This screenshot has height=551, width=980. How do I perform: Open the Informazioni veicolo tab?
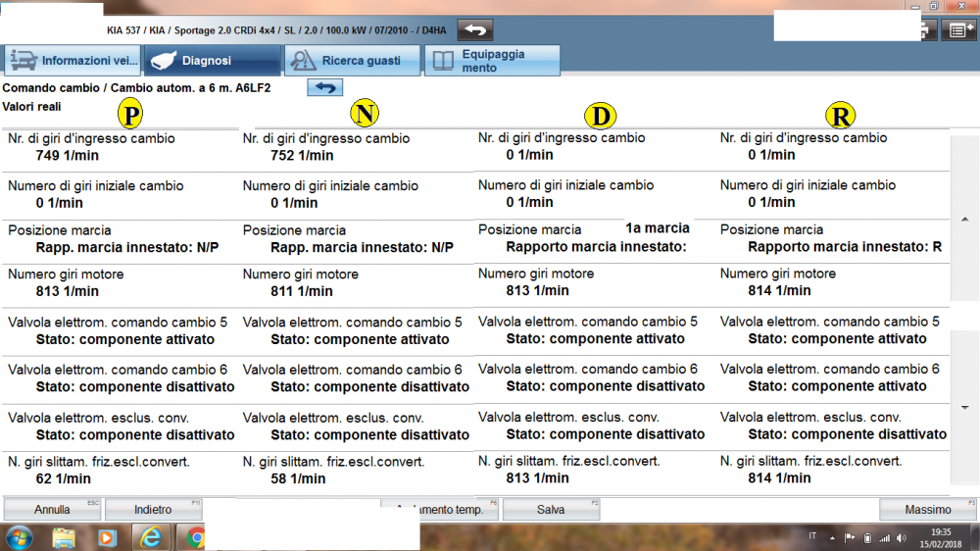pyautogui.click(x=73, y=61)
